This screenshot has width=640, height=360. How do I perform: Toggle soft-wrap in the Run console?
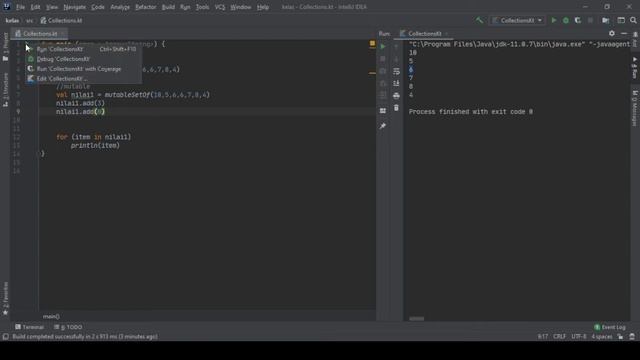click(x=396, y=71)
